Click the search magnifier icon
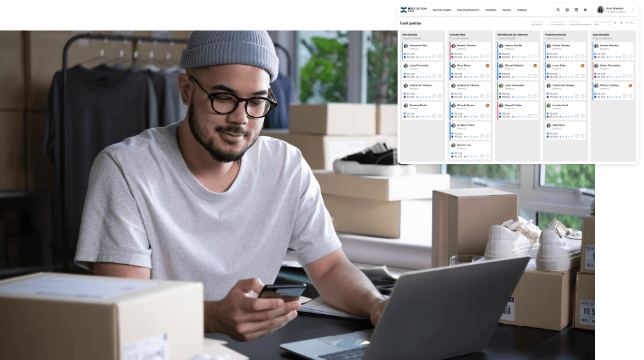 [x=558, y=10]
